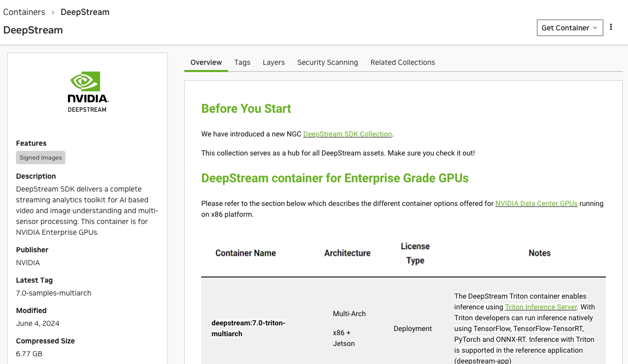Open the Layers tab
Image resolution: width=628 pixels, height=364 pixels.
click(274, 62)
